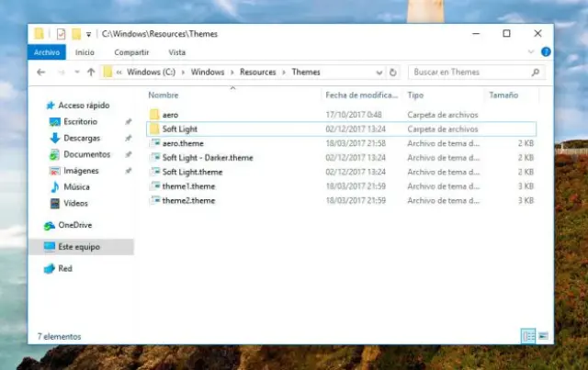
Task: Click the Properties icon in quick access toolbar
Action: 61,34
